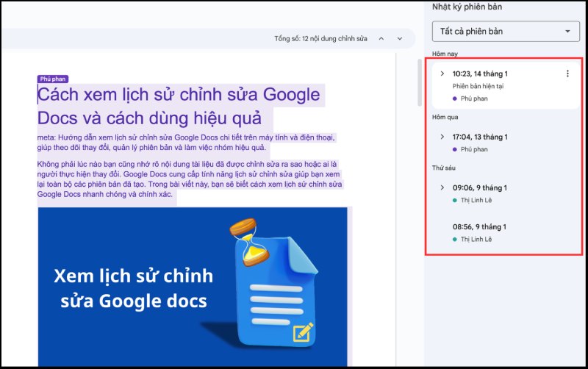Select version 17:04, 13 tháng 1
The image size is (588, 369).
(x=480, y=137)
